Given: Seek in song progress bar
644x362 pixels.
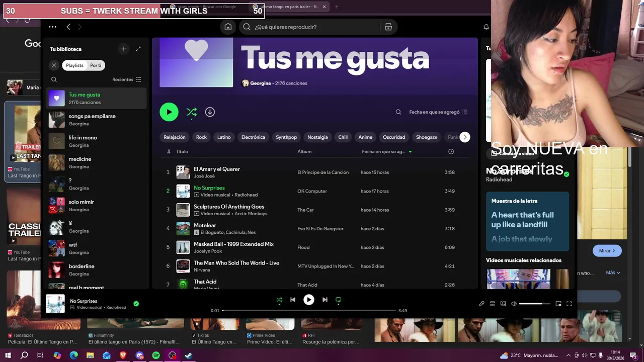Looking at the screenshot, I should 309,310.
